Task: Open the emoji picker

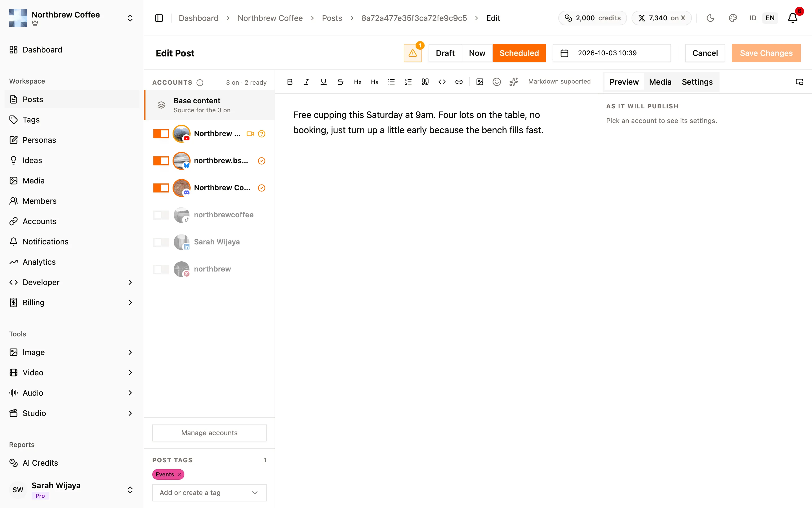Action: point(497,82)
